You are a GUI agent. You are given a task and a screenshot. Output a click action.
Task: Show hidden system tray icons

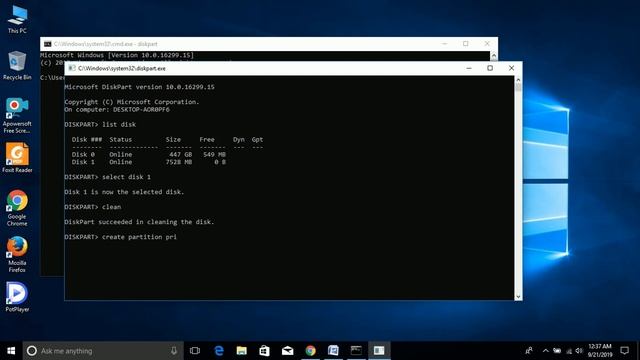tap(545, 351)
